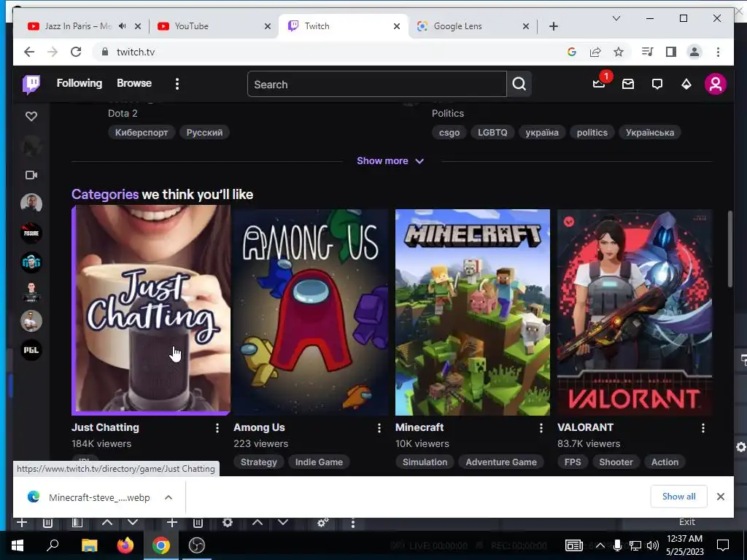Open the Twitch home logo

(31, 85)
